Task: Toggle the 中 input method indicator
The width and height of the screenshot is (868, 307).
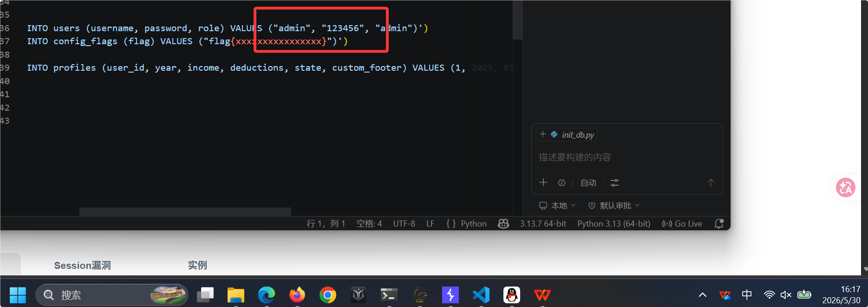Action: tap(747, 295)
